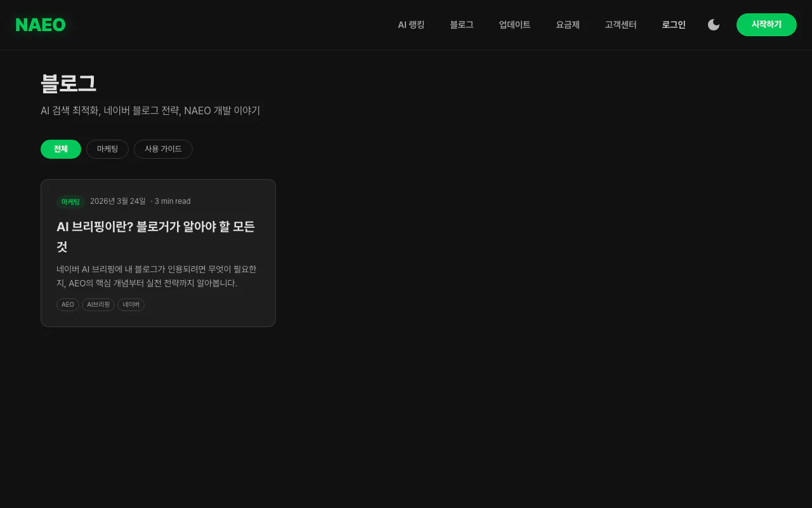Click the green 시작하기 button
812x508 pixels.
[x=766, y=25]
